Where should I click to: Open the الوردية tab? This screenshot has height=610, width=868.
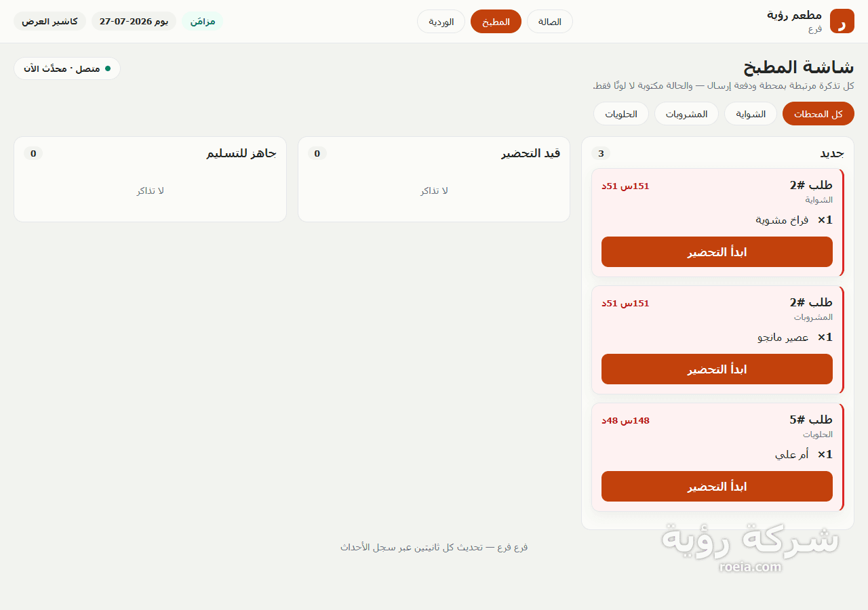[x=441, y=21]
